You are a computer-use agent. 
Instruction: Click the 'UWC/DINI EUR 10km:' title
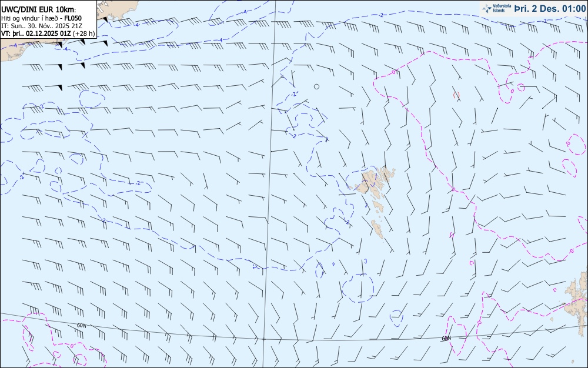[39, 9]
